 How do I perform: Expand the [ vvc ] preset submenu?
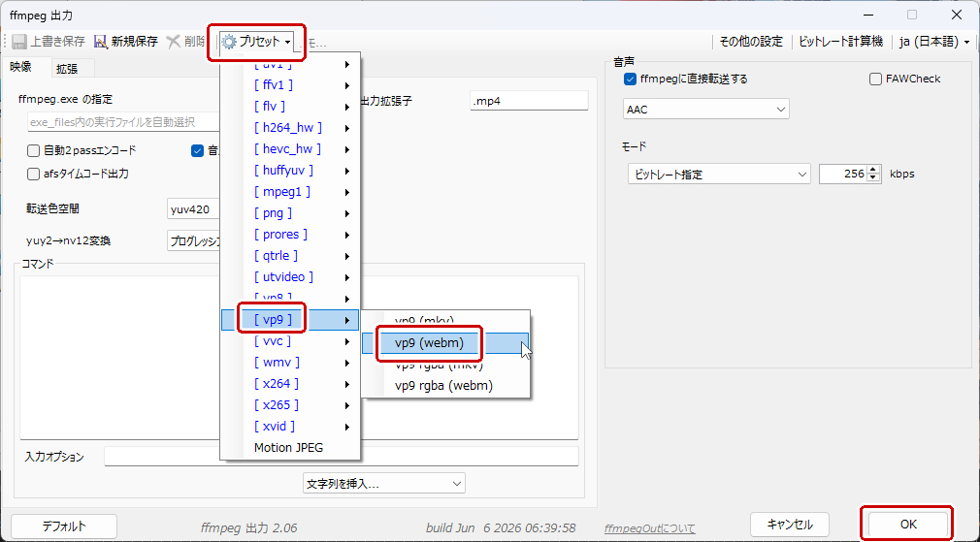coord(290,341)
